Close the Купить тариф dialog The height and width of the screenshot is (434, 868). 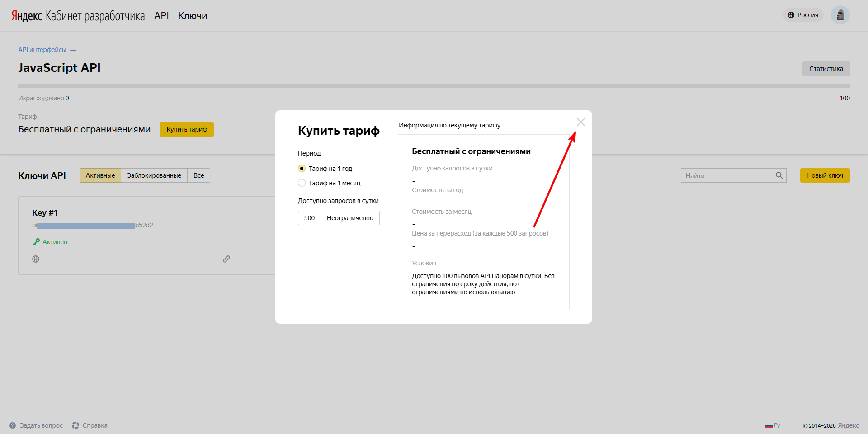coord(581,122)
